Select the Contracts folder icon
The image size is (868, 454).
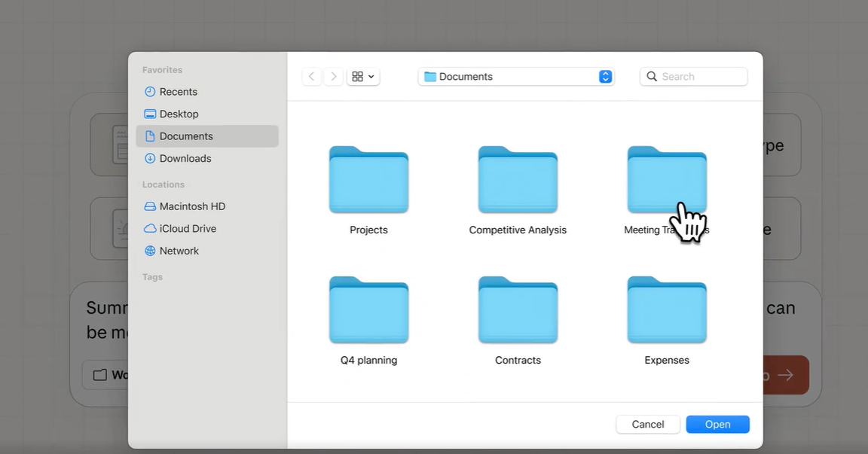pos(518,311)
